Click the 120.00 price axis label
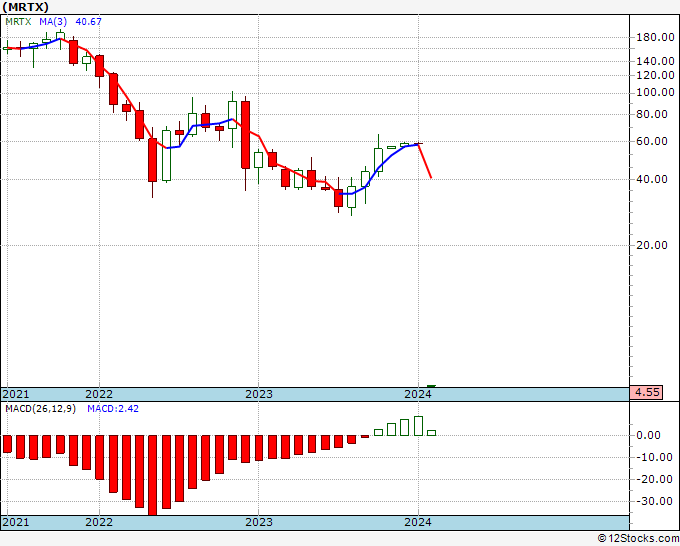The width and height of the screenshot is (680, 546). pyautogui.click(x=655, y=75)
